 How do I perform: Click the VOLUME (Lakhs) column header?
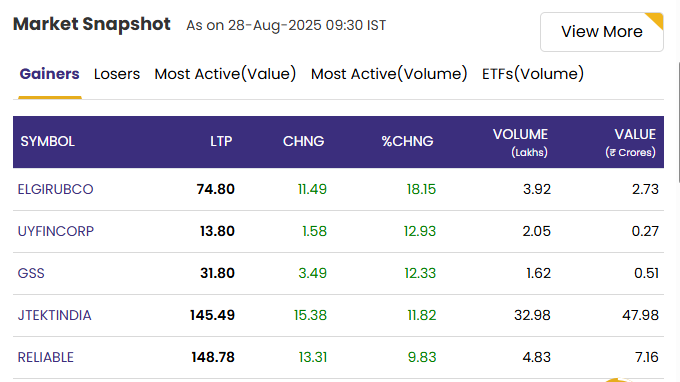coord(520,142)
